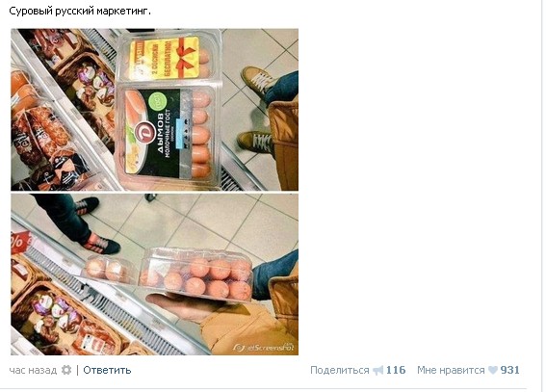Click the post text Суровый русский маркетинг
546x392 pixels.
click(x=80, y=11)
